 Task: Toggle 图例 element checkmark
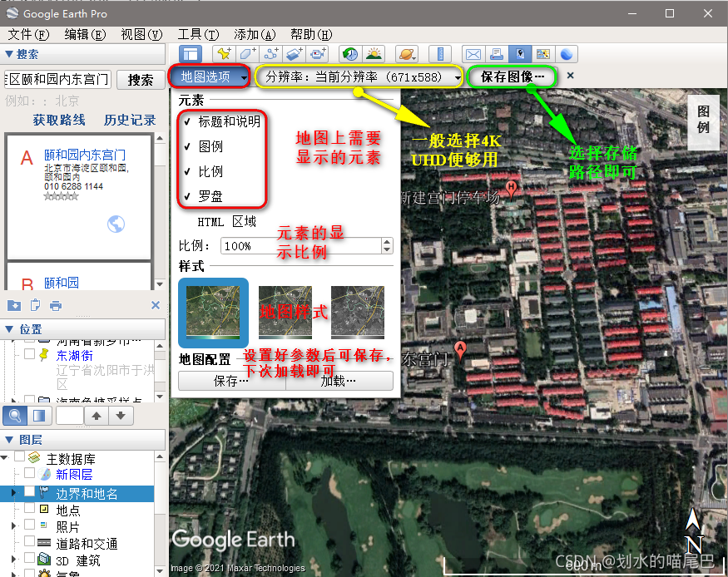point(187,146)
